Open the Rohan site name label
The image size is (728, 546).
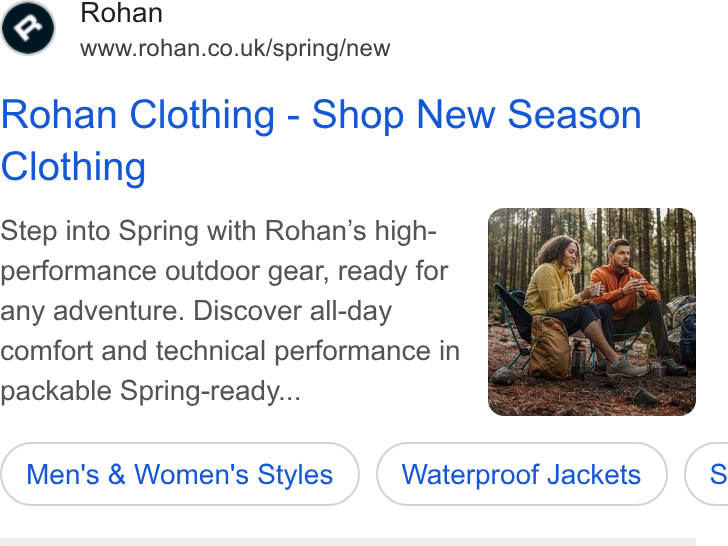[x=122, y=13]
